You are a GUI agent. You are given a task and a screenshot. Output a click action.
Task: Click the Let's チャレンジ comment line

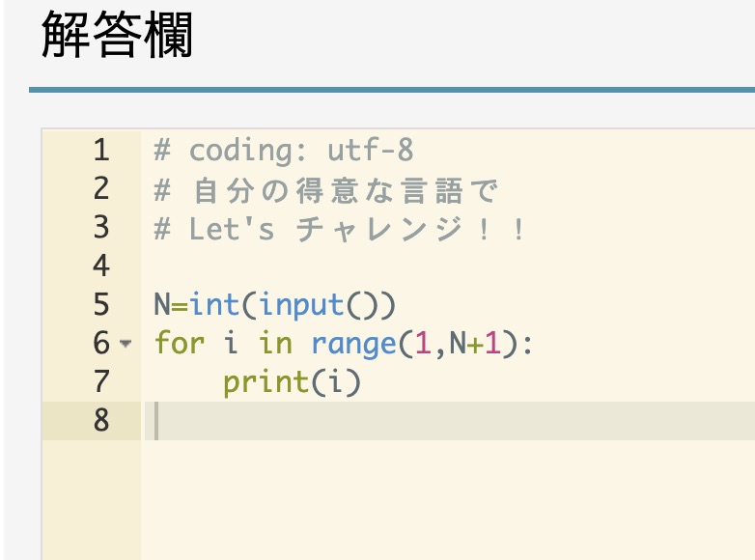(339, 229)
